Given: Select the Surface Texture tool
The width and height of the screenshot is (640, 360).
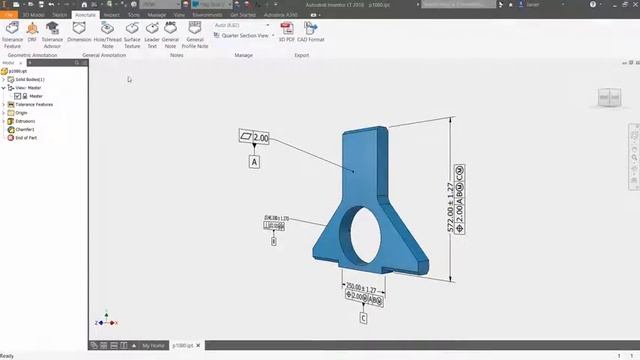Looking at the screenshot, I should (x=132, y=35).
